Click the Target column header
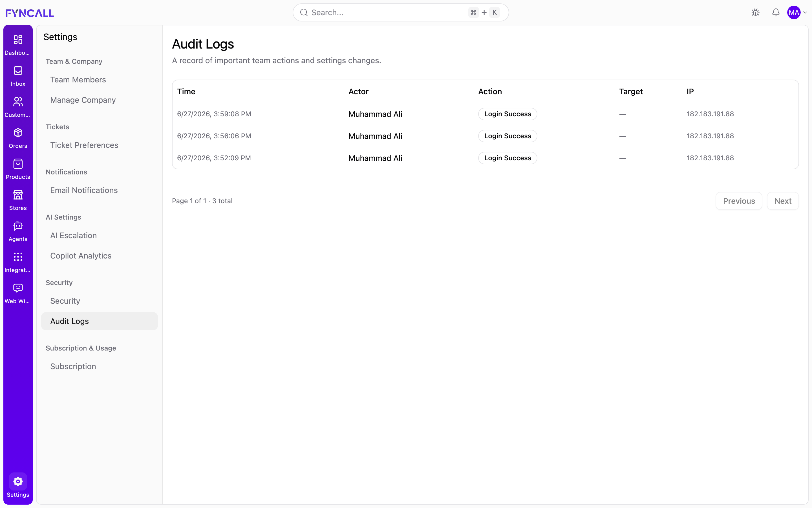Image resolution: width=812 pixels, height=508 pixels. click(x=631, y=91)
